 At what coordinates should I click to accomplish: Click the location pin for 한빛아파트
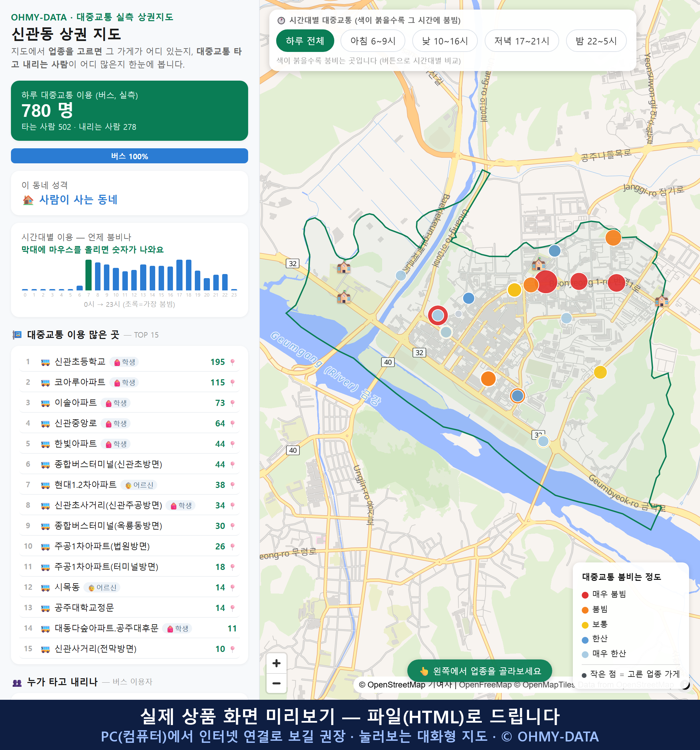tap(232, 444)
